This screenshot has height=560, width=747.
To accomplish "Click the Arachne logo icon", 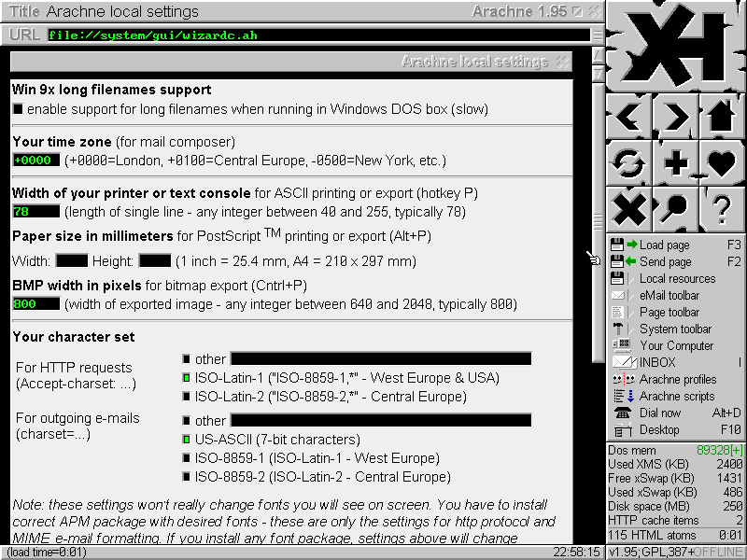I will click(x=676, y=46).
